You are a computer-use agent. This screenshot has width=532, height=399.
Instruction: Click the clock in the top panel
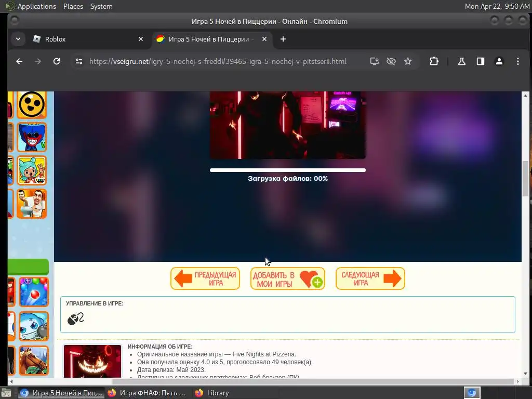(497, 6)
